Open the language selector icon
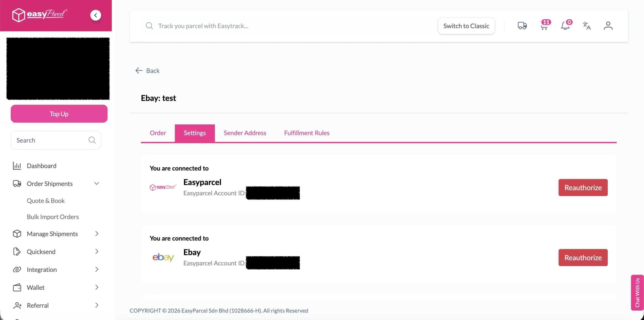Screen dimensions: 644x320 click(586, 26)
